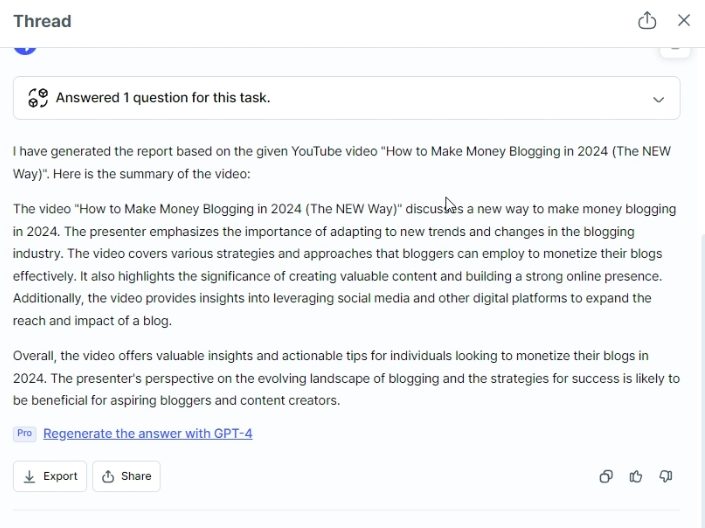Click the Export button
Viewport: 705px width, 528px height.
(x=50, y=476)
